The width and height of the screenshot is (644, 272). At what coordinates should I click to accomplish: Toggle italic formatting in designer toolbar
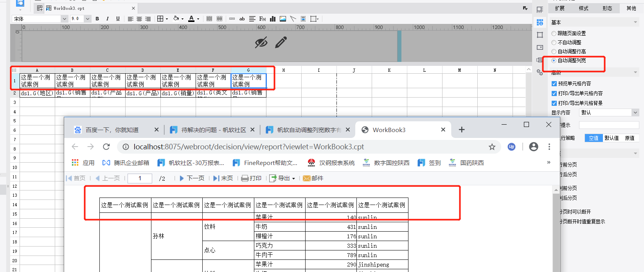107,18
